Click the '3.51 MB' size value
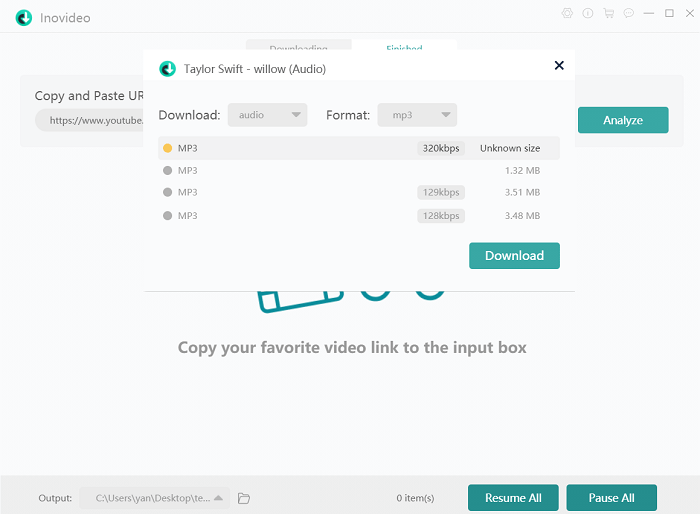 (522, 192)
